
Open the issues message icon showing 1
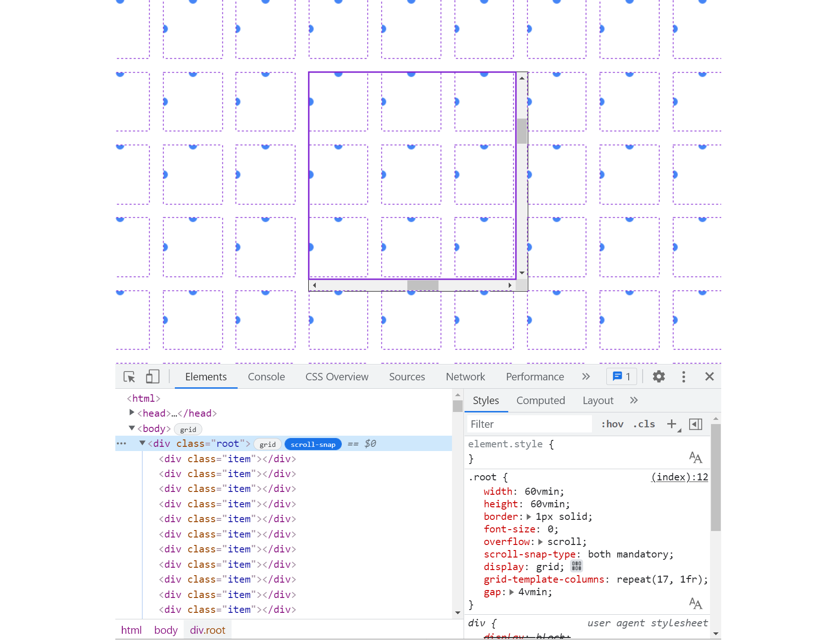point(621,377)
